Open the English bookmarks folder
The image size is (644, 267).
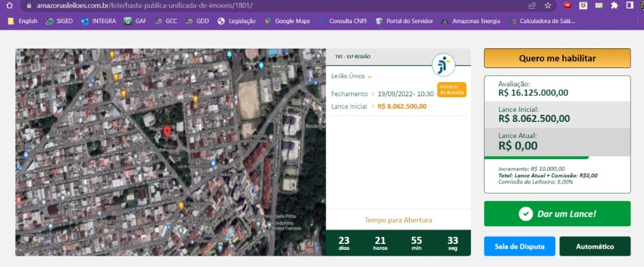click(x=23, y=21)
